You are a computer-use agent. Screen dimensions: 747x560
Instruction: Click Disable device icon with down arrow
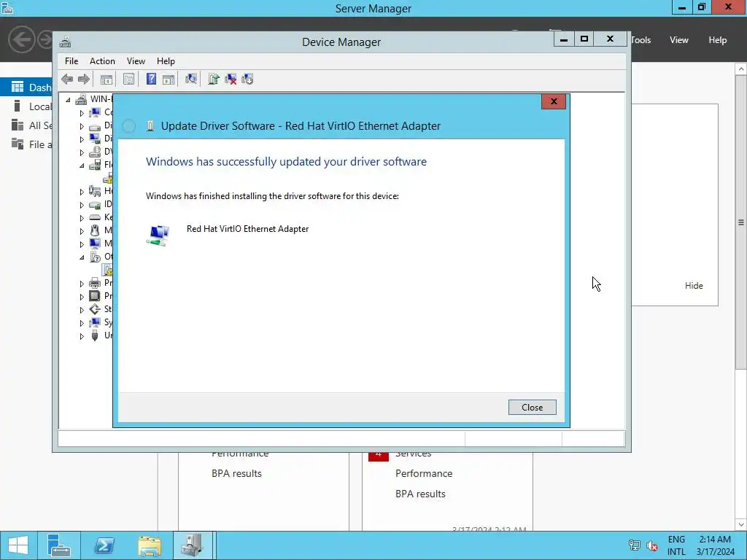pyautogui.click(x=247, y=79)
